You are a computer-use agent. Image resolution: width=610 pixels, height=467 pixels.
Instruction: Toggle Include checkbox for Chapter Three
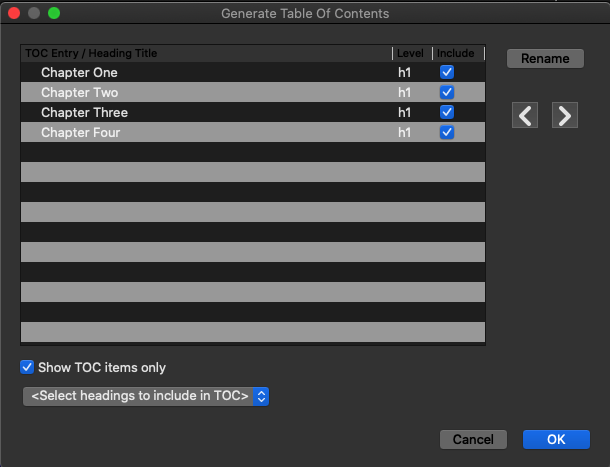click(447, 112)
